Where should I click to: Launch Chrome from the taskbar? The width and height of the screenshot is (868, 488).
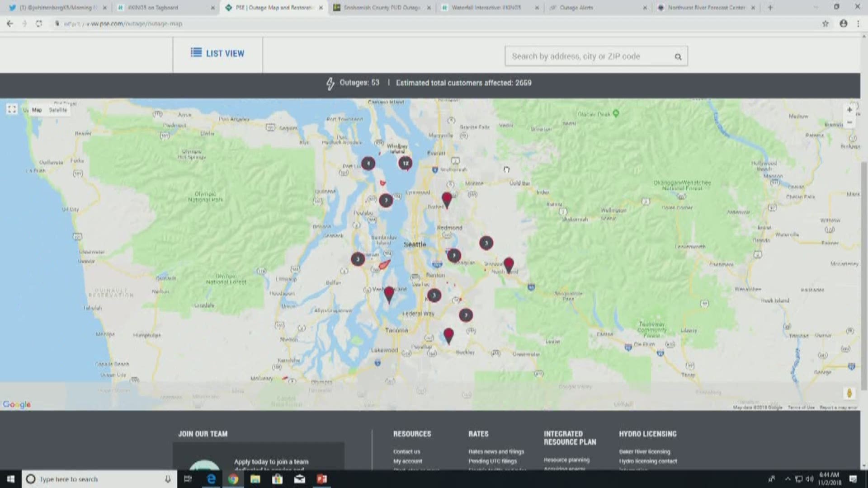pos(233,479)
